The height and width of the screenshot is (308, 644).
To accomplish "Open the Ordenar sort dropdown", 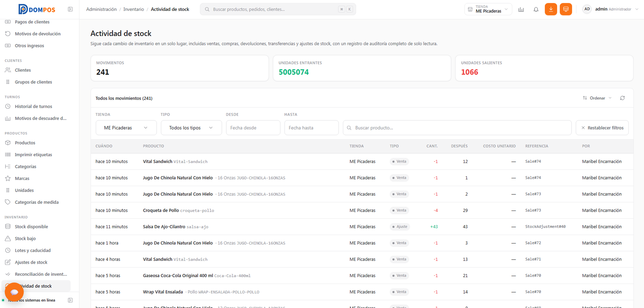I will (597, 98).
